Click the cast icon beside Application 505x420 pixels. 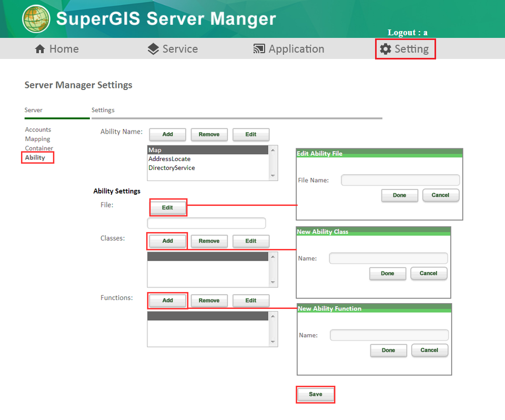tap(259, 48)
